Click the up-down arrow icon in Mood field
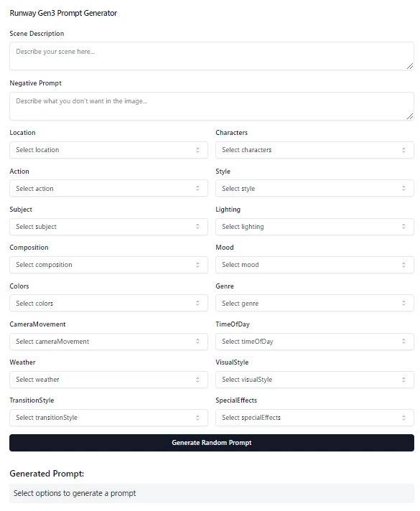The width and height of the screenshot is (420, 511). [x=403, y=265]
